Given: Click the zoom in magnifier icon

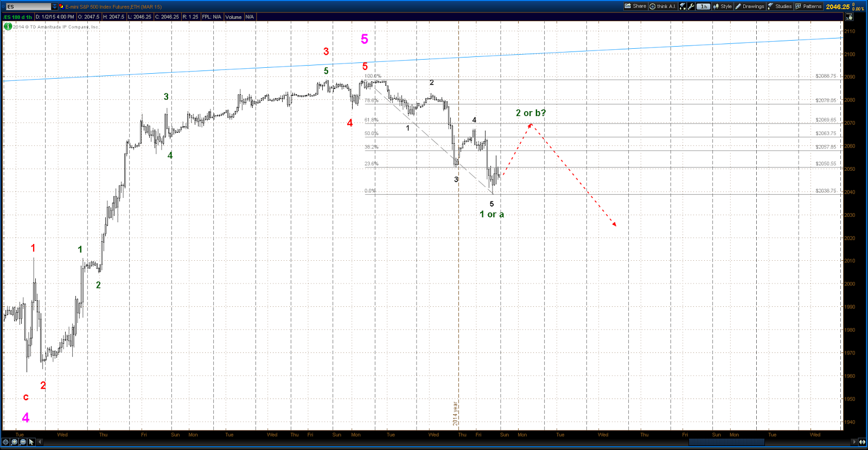Looking at the screenshot, I should point(15,442).
